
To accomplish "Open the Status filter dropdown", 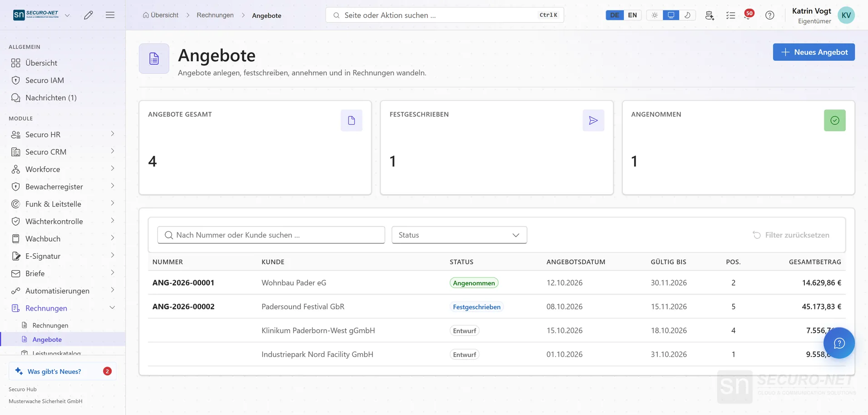I will 459,235.
